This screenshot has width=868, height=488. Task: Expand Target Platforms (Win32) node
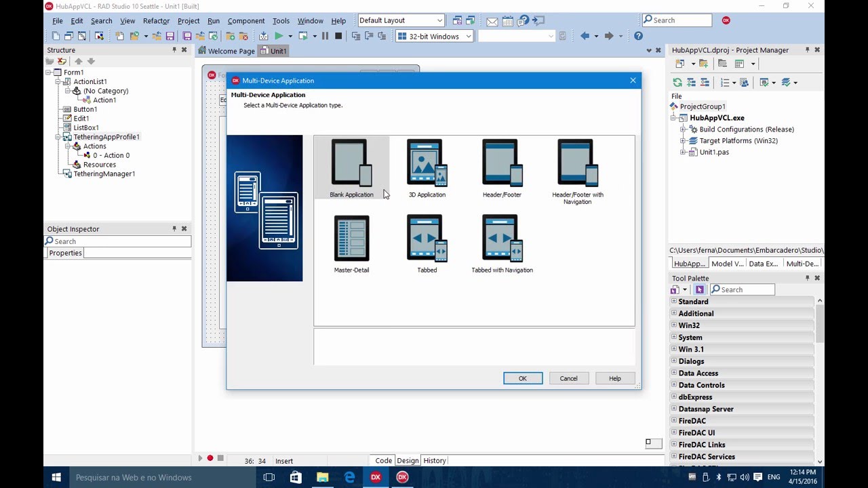tap(684, 141)
